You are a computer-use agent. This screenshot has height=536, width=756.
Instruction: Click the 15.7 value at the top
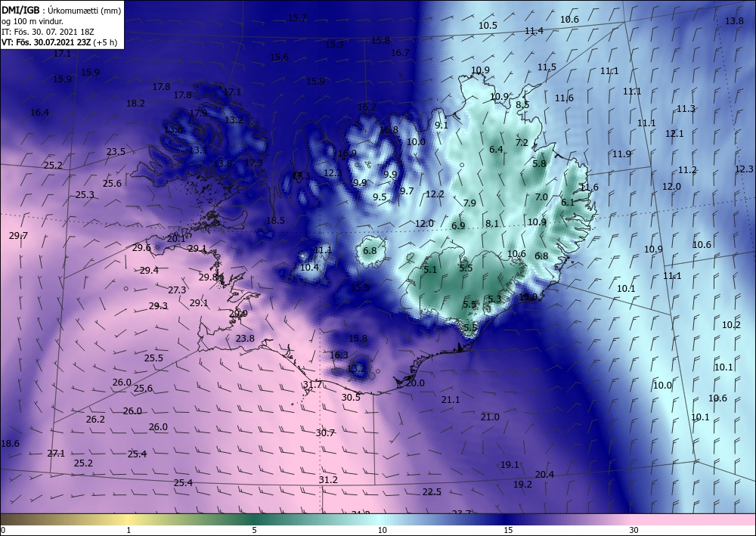[x=297, y=18]
